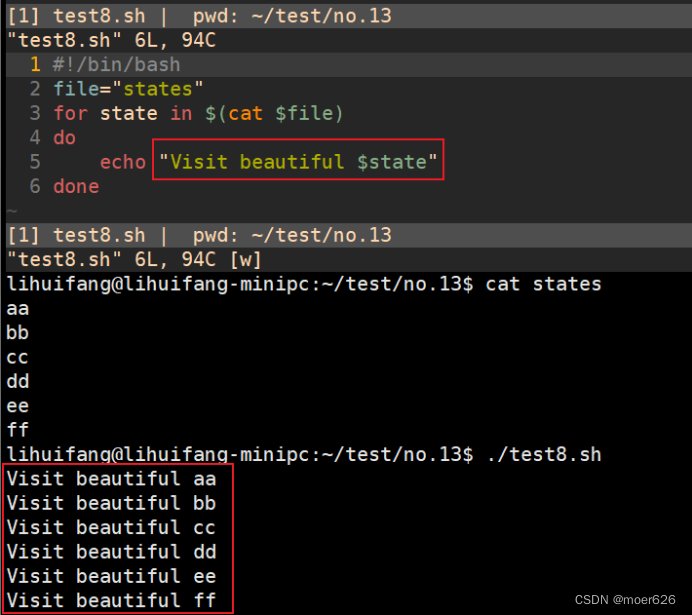This screenshot has width=692, height=615.
Task: Click the string "Visit beautiful $state"
Action: [298, 161]
